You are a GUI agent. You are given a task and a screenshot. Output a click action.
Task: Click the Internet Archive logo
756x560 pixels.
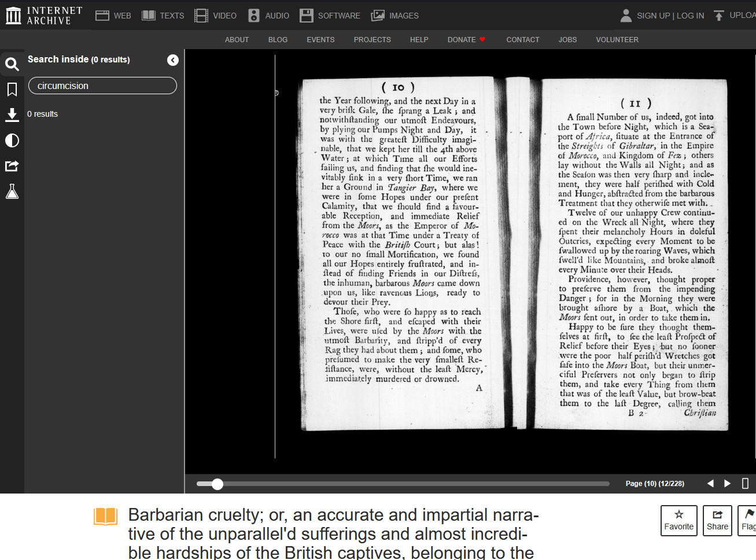coord(45,16)
